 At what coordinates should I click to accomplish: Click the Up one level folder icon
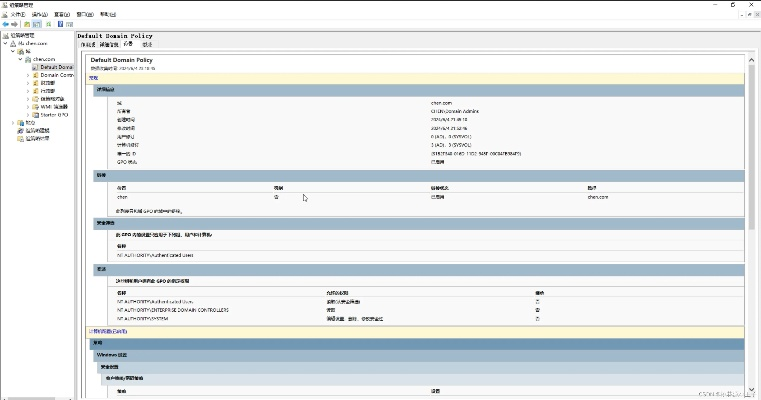click(x=28, y=24)
